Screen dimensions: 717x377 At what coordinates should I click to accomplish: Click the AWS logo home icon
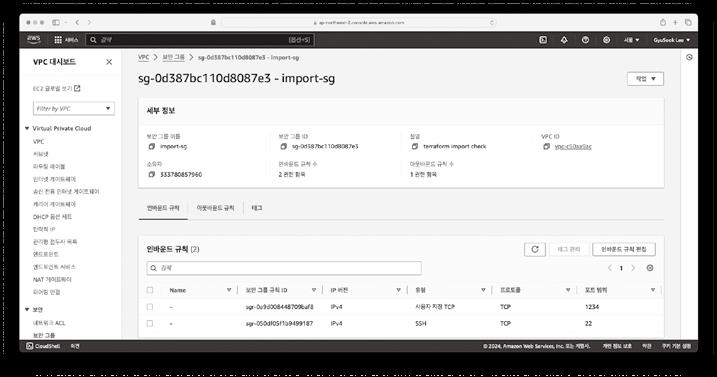(34, 40)
